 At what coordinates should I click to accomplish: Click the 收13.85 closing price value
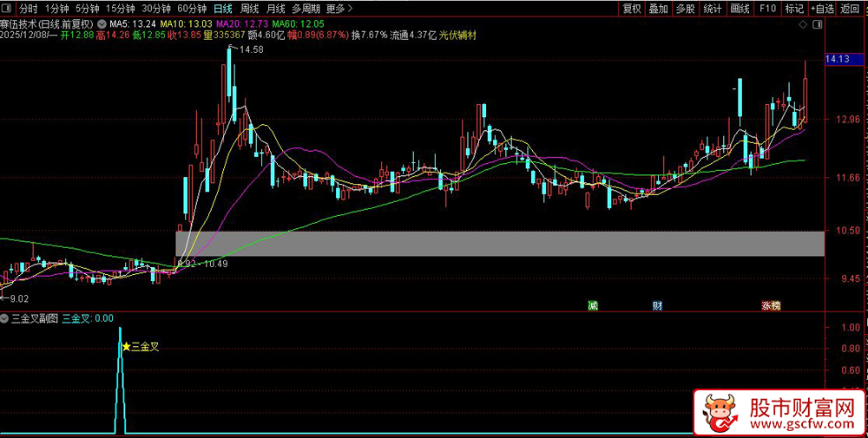(183, 35)
